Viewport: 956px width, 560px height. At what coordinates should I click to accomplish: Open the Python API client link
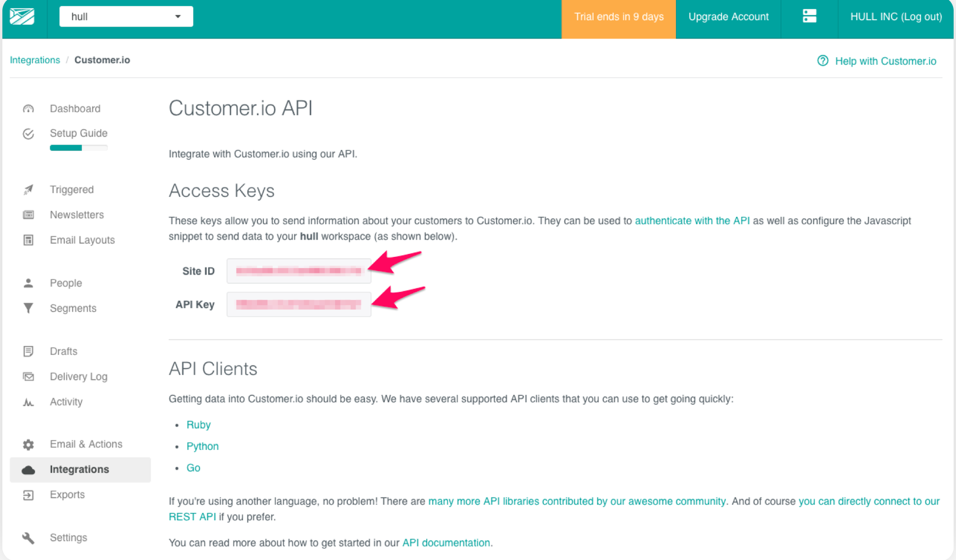click(203, 446)
